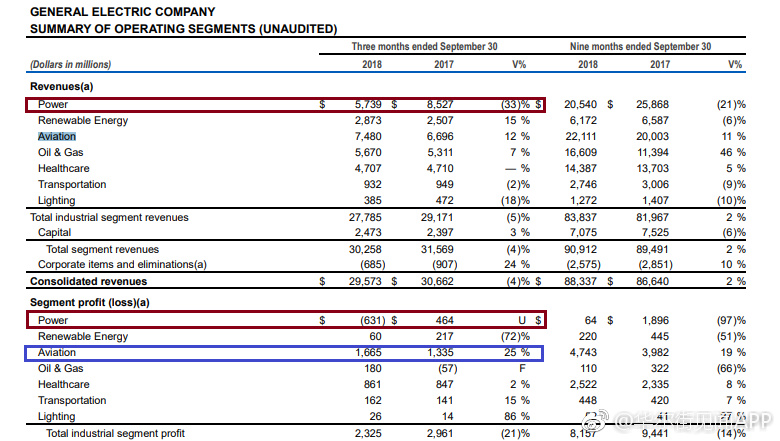Image resolution: width=780 pixels, height=441 pixels.
Task: Click total industrial profit "2,325"
Action: click(368, 434)
